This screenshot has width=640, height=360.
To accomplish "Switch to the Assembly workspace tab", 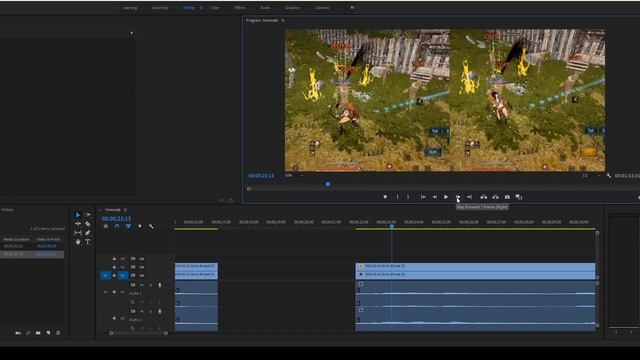I will click(x=160, y=8).
